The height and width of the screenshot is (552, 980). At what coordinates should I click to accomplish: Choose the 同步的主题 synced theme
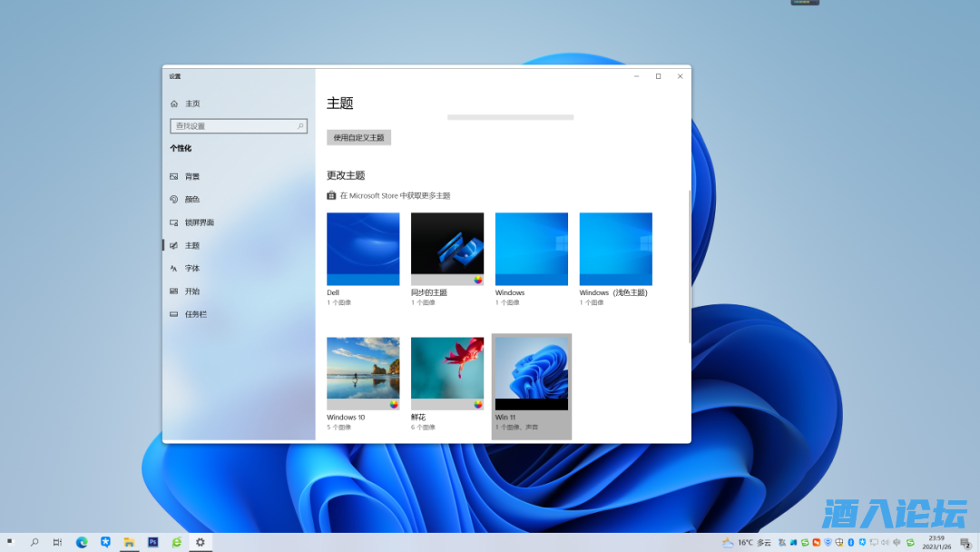[447, 249]
